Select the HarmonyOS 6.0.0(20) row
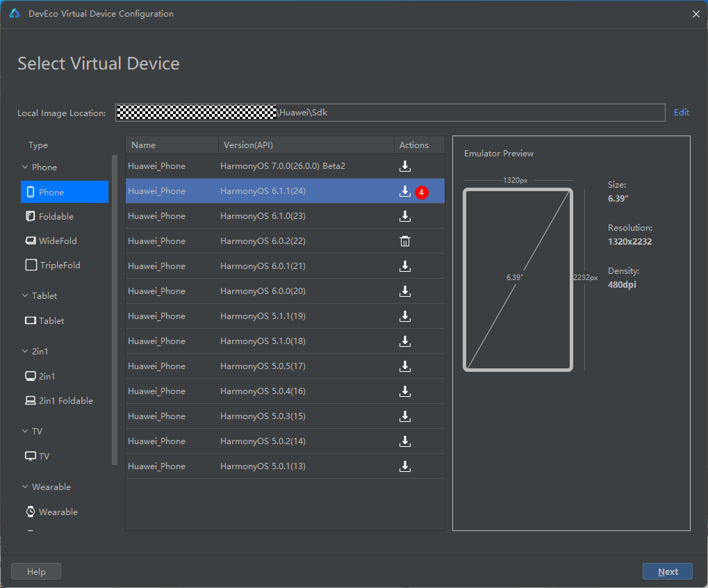Screen dimensions: 708x588 click(285, 291)
